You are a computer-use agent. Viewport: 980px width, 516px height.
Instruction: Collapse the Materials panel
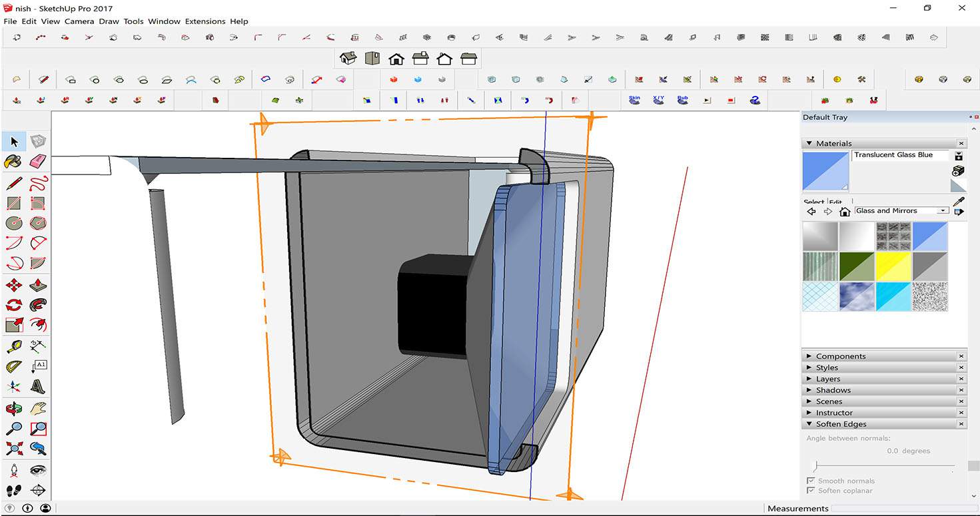pyautogui.click(x=809, y=143)
